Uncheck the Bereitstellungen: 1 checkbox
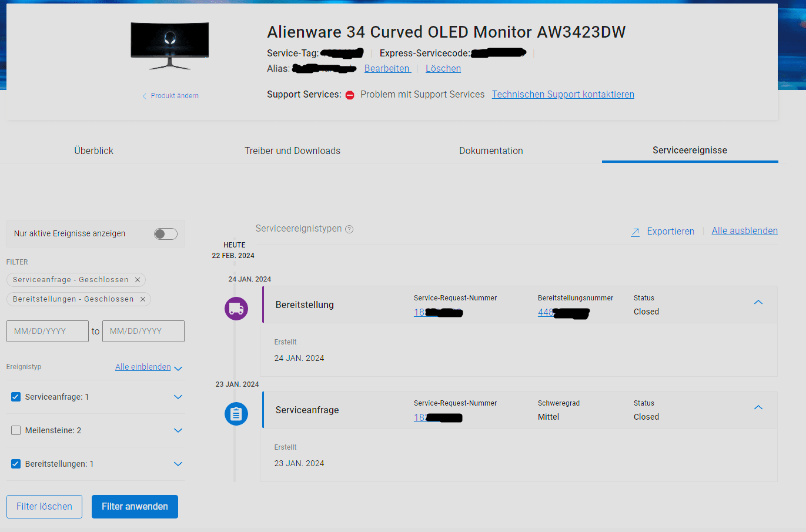This screenshot has width=806, height=532. pos(16,464)
